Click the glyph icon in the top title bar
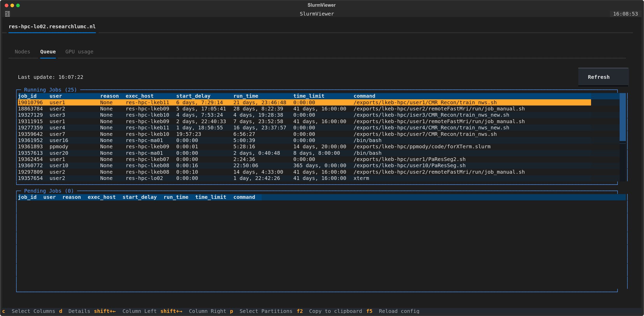 coord(8,13)
